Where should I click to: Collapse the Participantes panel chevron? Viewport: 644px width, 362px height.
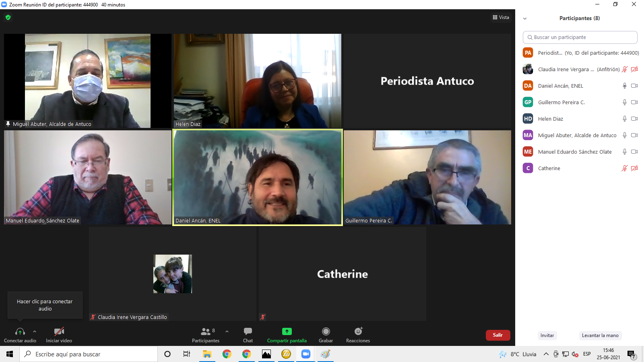pyautogui.click(x=525, y=19)
